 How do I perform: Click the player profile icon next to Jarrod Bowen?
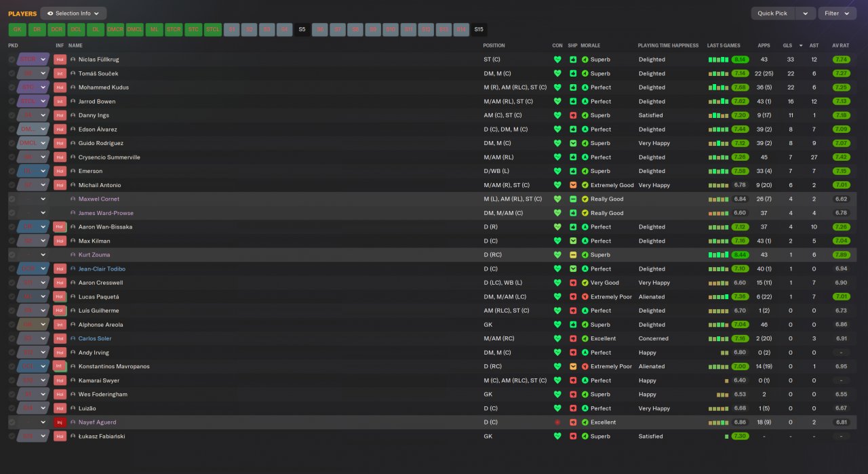click(73, 102)
